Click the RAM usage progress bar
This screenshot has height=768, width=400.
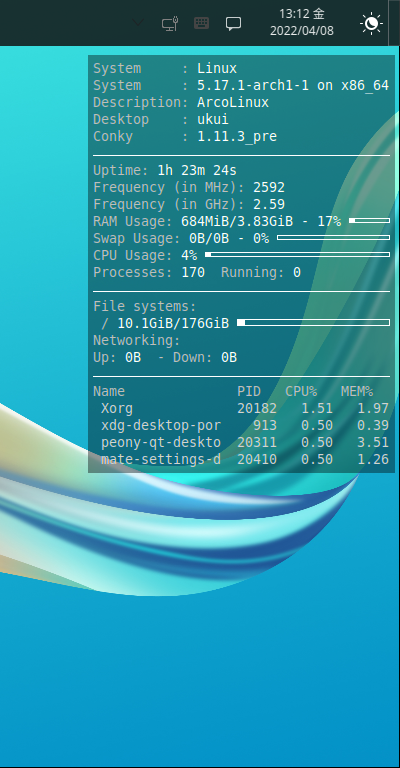coord(369,221)
